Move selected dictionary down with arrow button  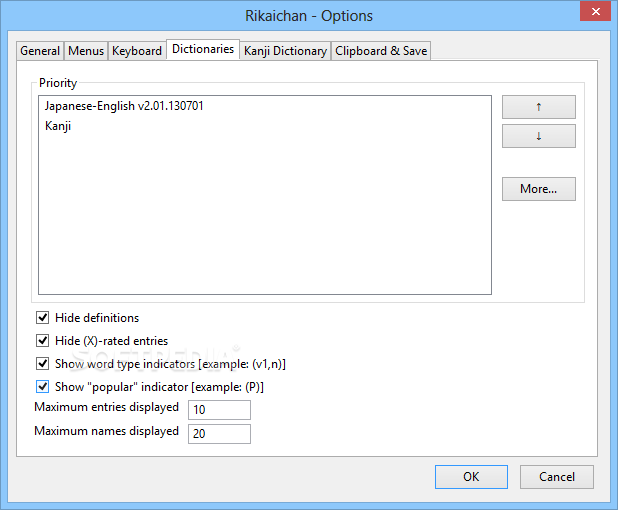[x=538, y=136]
